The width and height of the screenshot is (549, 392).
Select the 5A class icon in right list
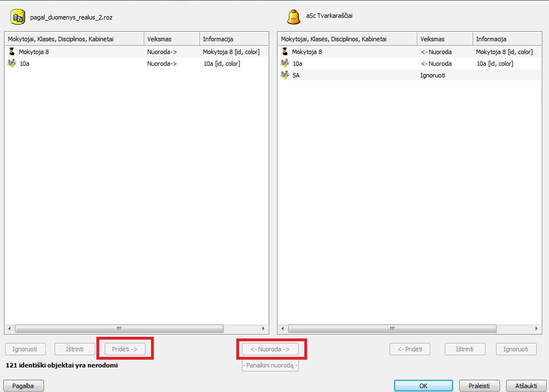tap(285, 75)
